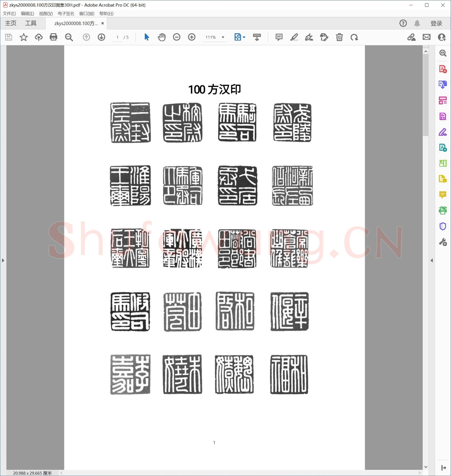Click the Print file icon
This screenshot has height=476, width=451.
point(53,37)
